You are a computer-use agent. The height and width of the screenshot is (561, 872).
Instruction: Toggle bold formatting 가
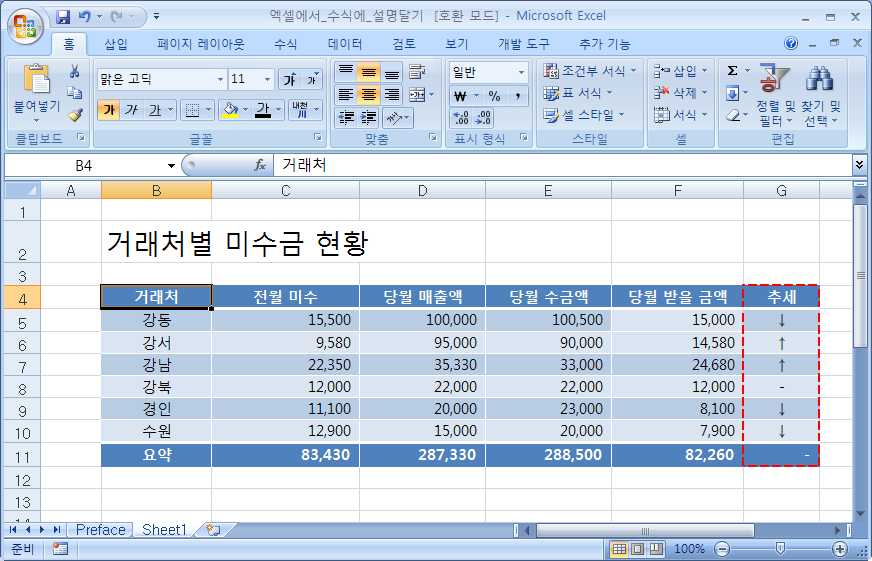pos(109,110)
